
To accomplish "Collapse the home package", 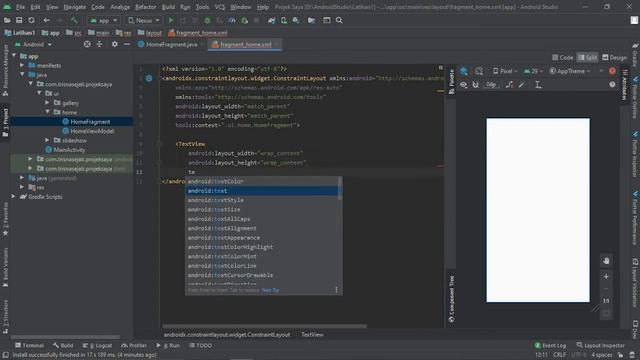I will point(47,112).
